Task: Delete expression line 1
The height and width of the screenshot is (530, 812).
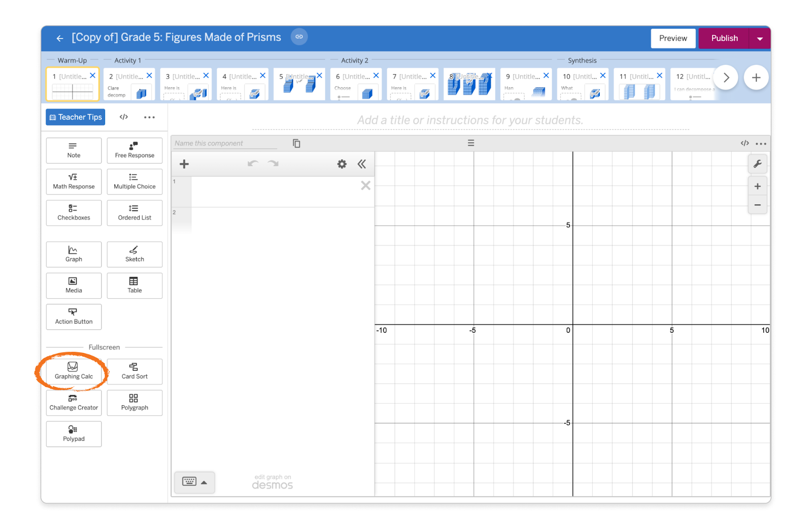Action: coord(365,186)
